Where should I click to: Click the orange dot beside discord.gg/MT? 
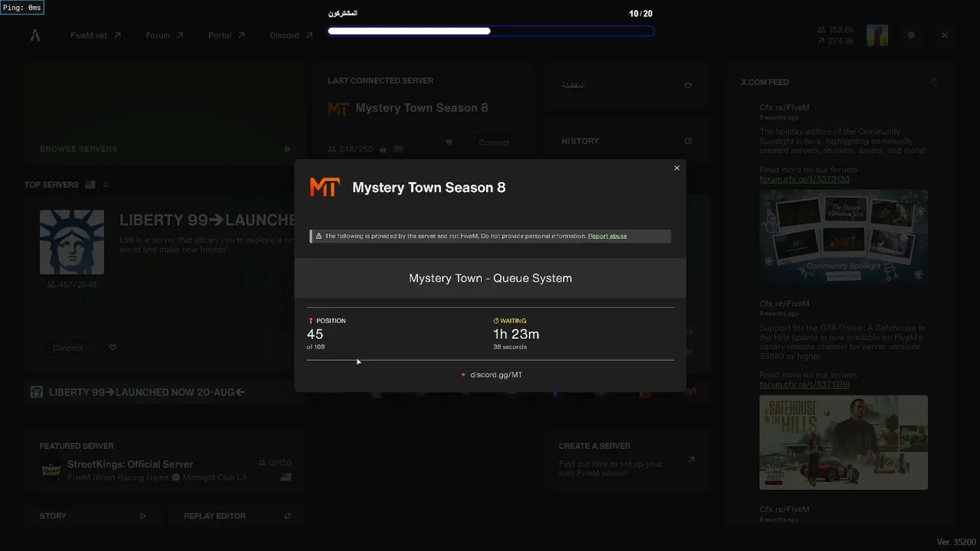pos(464,375)
